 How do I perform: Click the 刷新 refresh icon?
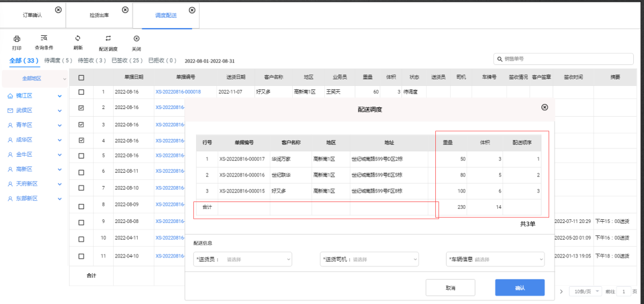point(78,38)
